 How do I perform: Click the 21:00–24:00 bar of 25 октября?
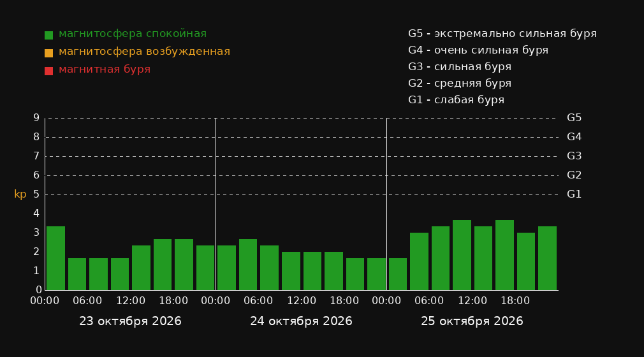tap(547, 258)
